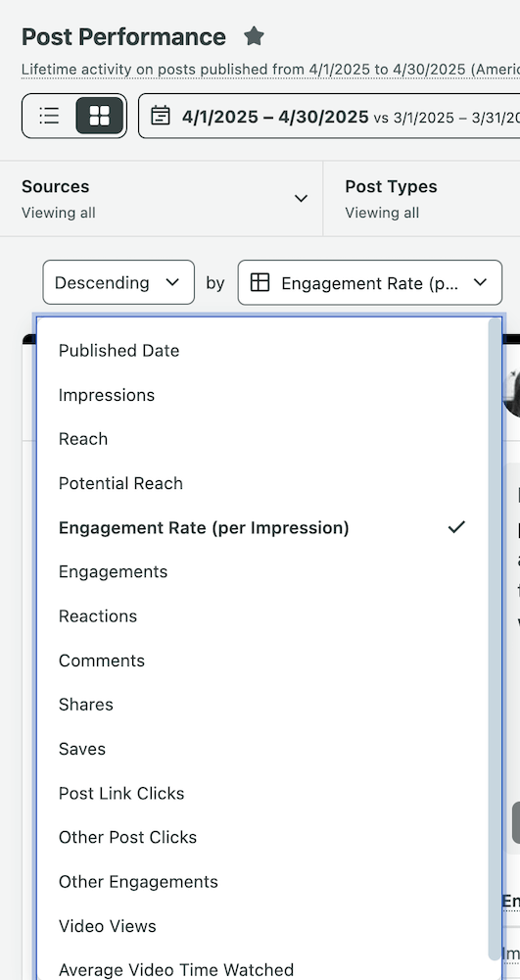This screenshot has height=980, width=520.
Task: Sort posts by Reactions
Action: (262, 616)
